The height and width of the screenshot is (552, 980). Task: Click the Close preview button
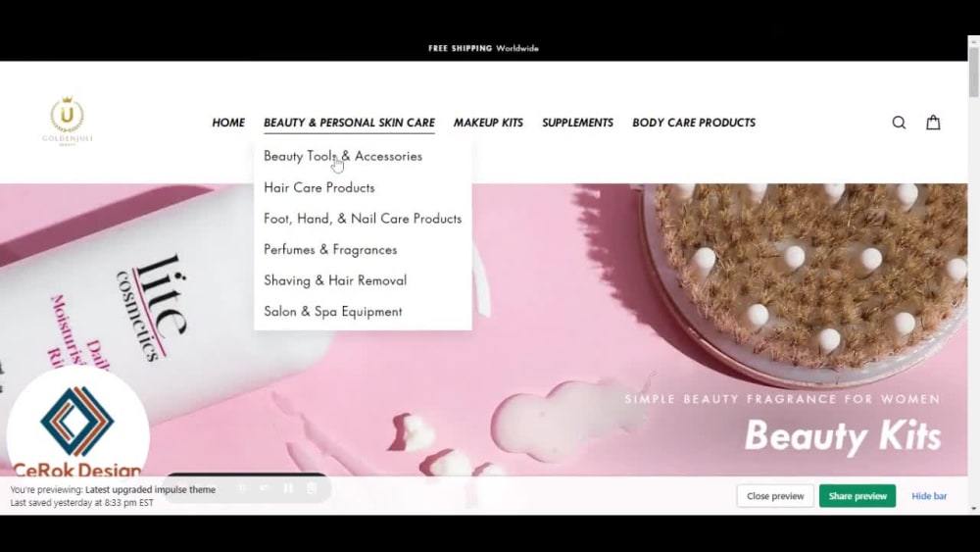[775, 496]
